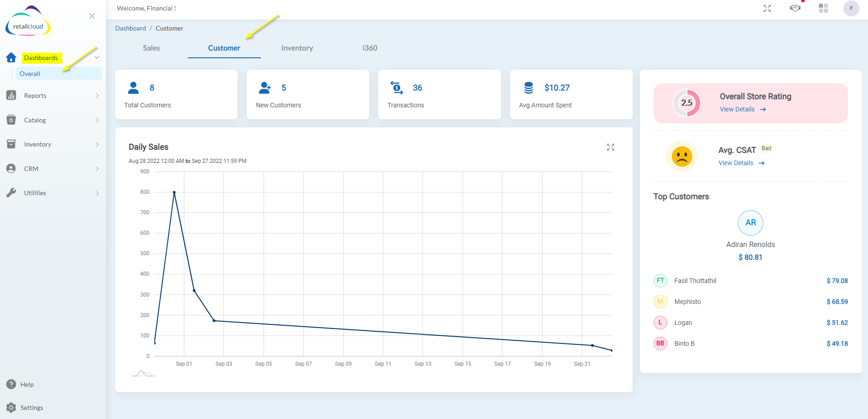This screenshot has width=868, height=419.
Task: Switch to the Sales tab
Action: point(151,48)
